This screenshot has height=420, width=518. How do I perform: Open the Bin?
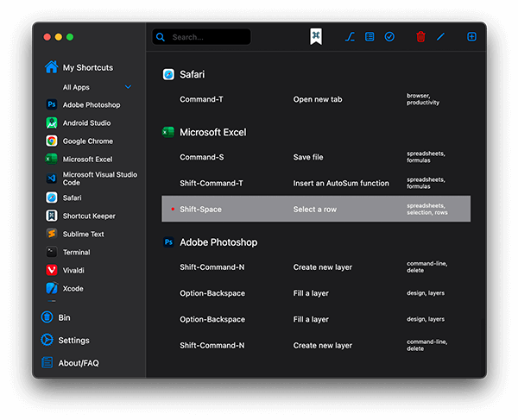click(x=55, y=317)
